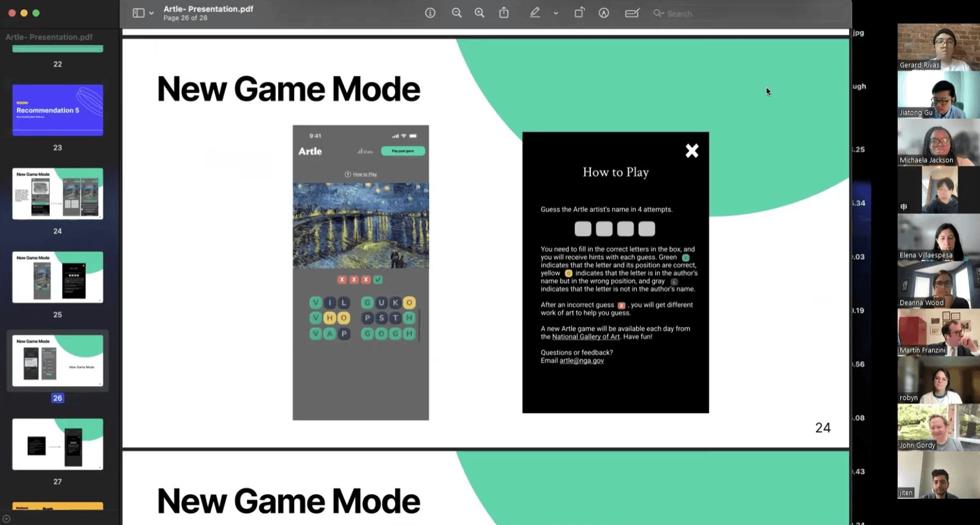Open the Share menu icon
980x525 pixels.
click(504, 13)
